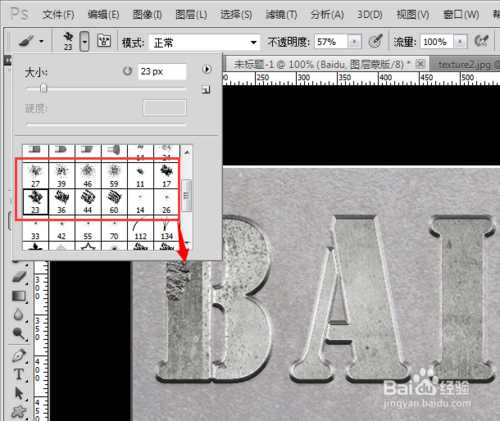Click the restore original brush size icon
The height and width of the screenshot is (421, 500).
pos(127,71)
